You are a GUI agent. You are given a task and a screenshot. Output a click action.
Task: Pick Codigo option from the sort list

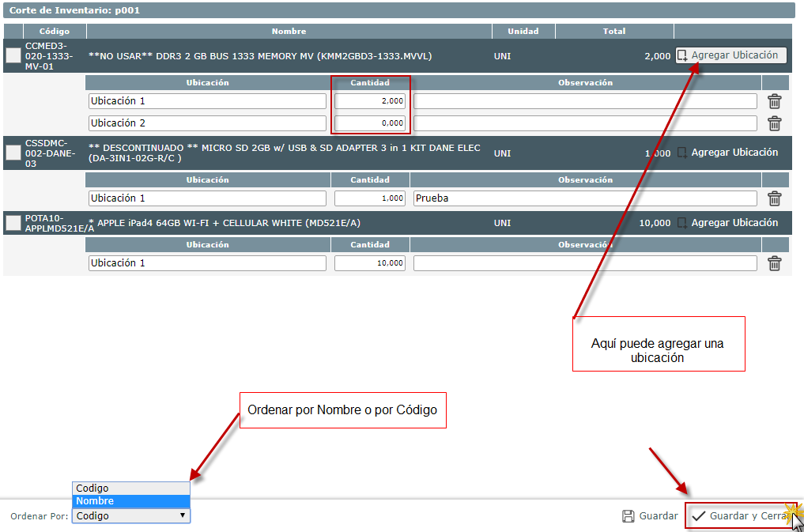(x=131, y=489)
